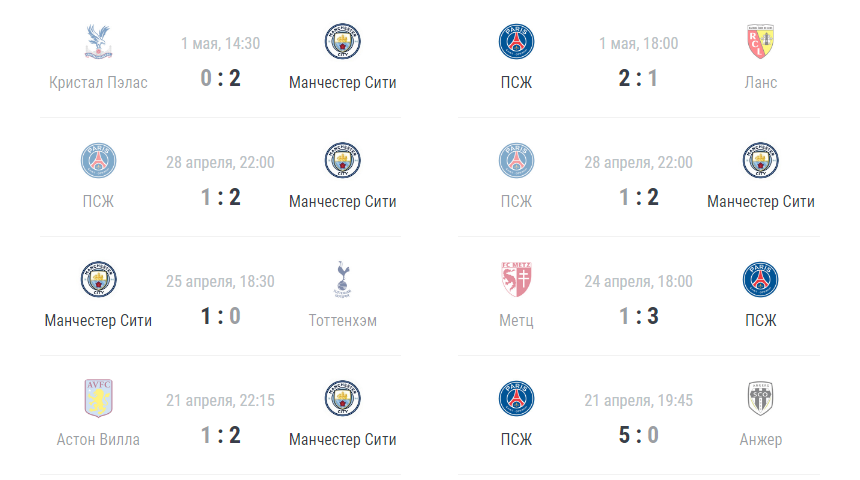
Task: Click PSG logo in Angers match
Action: pos(516,399)
